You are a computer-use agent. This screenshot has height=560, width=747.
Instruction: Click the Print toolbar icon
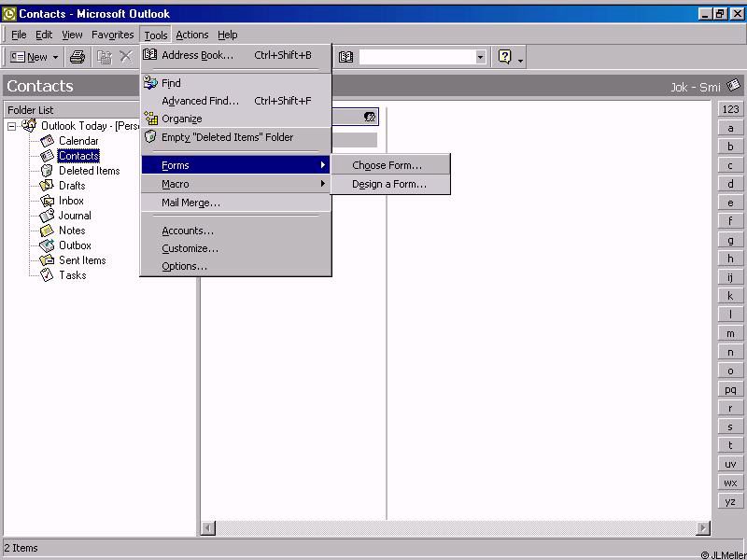coord(78,57)
